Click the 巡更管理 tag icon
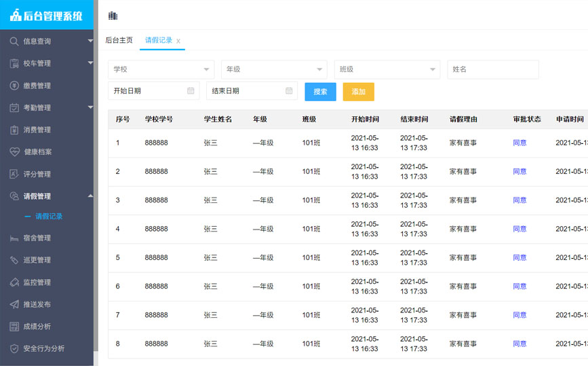The image size is (588, 366). 14,260
